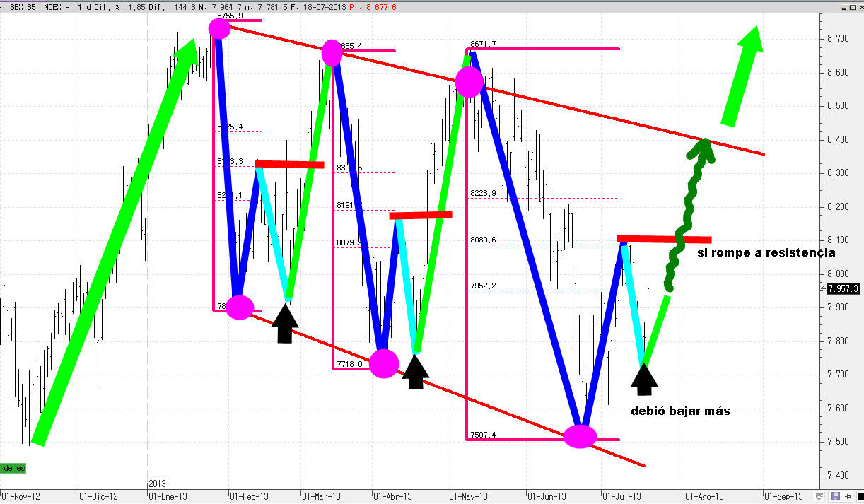864x504 pixels.
Task: Click the 8.400 level on price scale
Action: click(841, 139)
